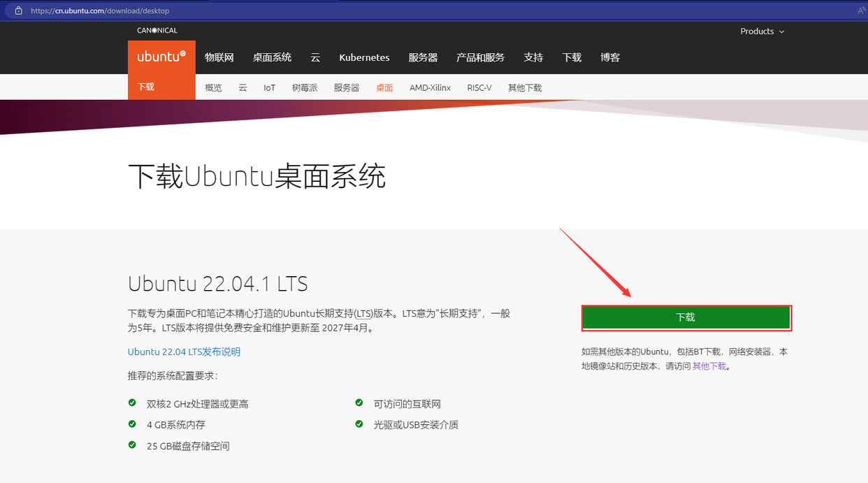Switch to the 概览 sub-tab
The height and width of the screenshot is (483, 868).
(213, 88)
